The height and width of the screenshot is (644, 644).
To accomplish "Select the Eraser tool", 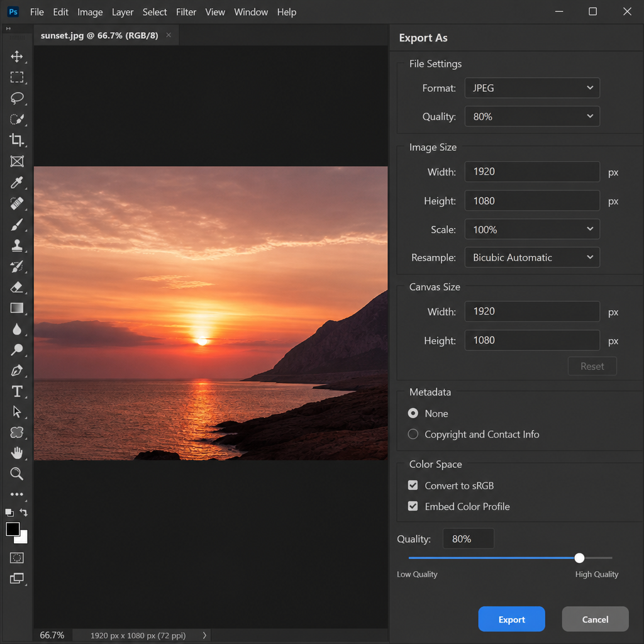I will tap(16, 287).
